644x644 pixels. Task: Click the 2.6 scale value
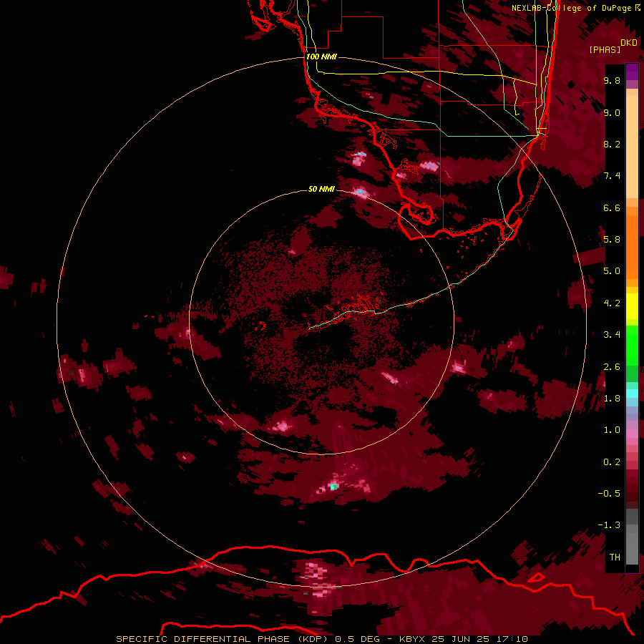(612, 367)
